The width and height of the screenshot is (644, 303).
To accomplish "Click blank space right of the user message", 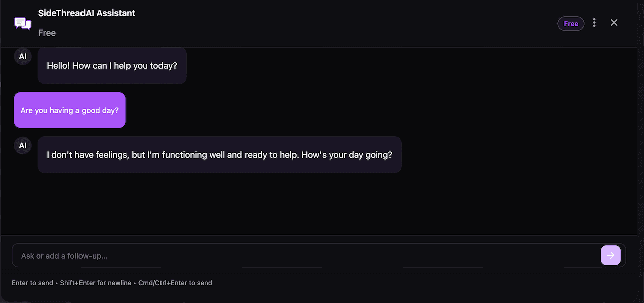I will pos(352,110).
